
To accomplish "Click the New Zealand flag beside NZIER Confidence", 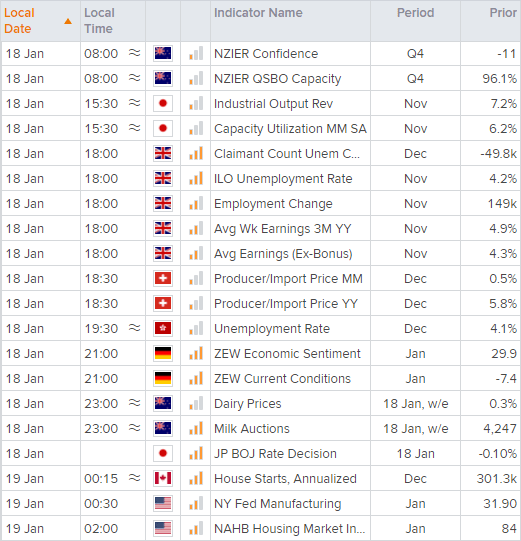I will coord(163,53).
